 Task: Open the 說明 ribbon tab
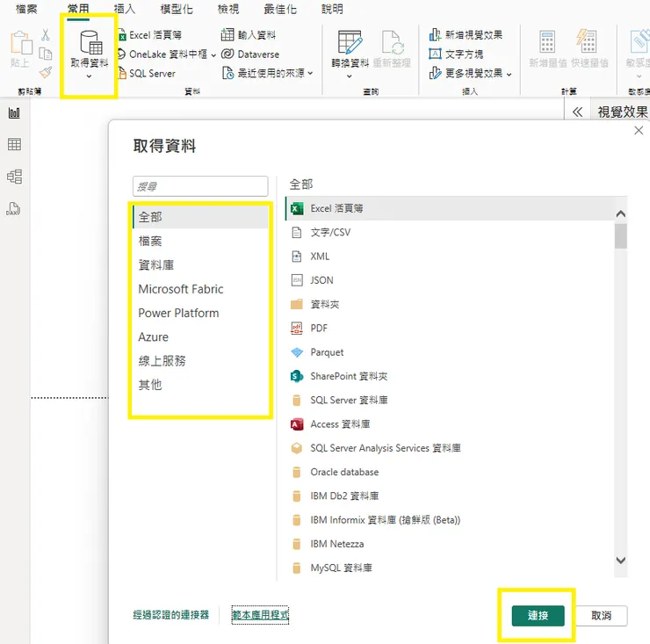click(332, 9)
